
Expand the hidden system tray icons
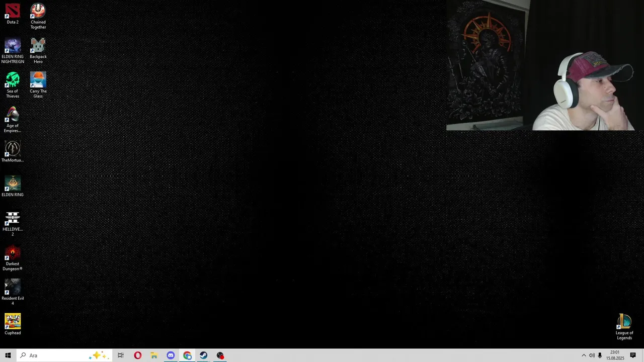pos(584,355)
